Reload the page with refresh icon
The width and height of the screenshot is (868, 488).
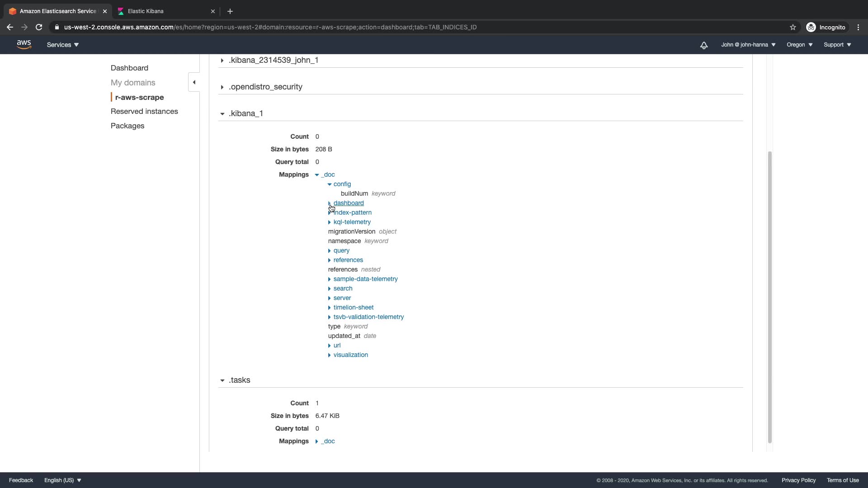point(39,27)
